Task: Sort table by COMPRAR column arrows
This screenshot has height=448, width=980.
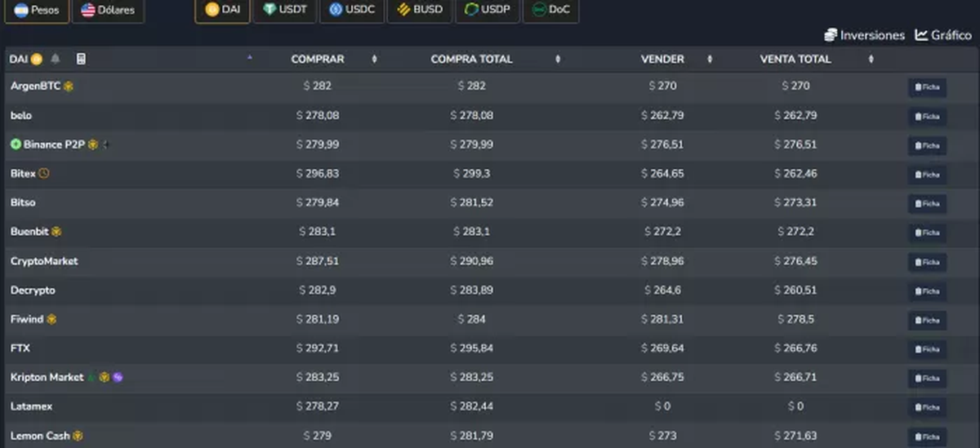Action: click(374, 59)
